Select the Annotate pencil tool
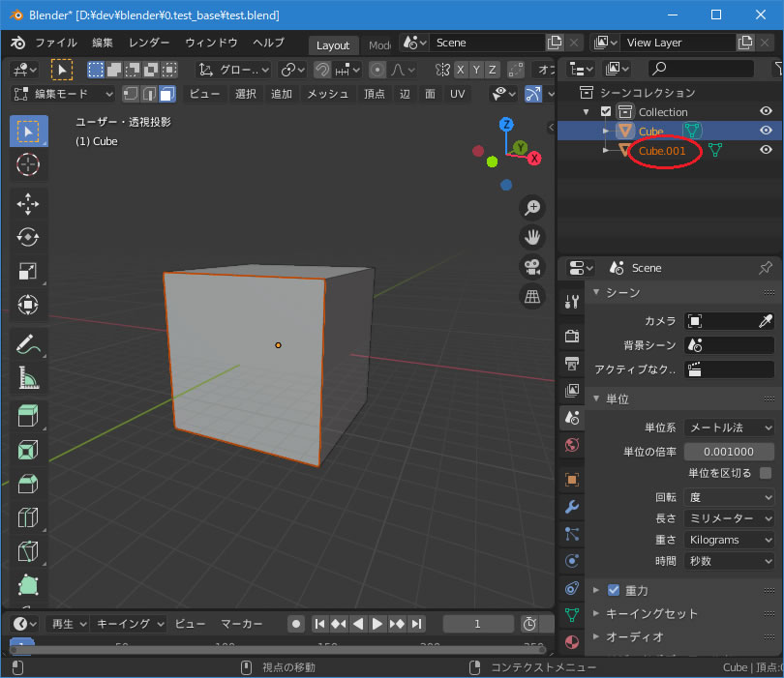 click(28, 344)
